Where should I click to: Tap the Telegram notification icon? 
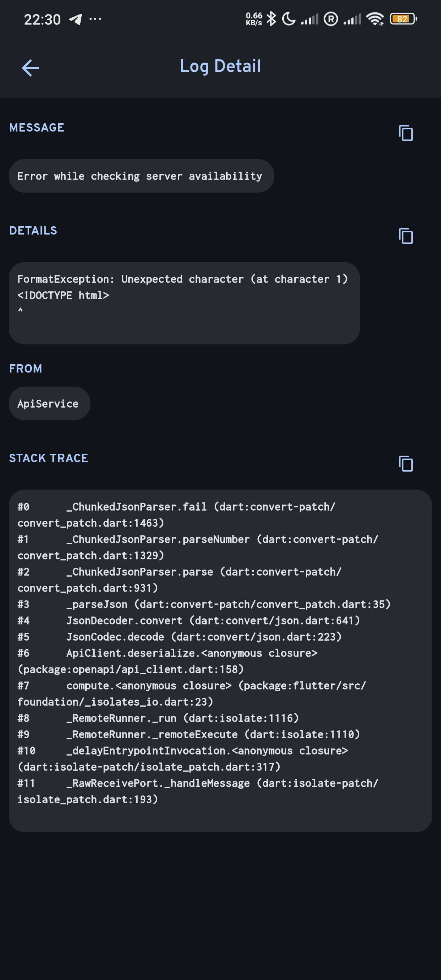[75, 19]
